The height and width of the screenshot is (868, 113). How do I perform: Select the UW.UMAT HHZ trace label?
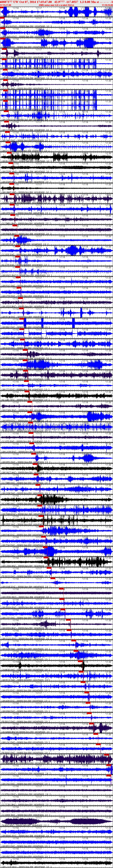[26, 192]
